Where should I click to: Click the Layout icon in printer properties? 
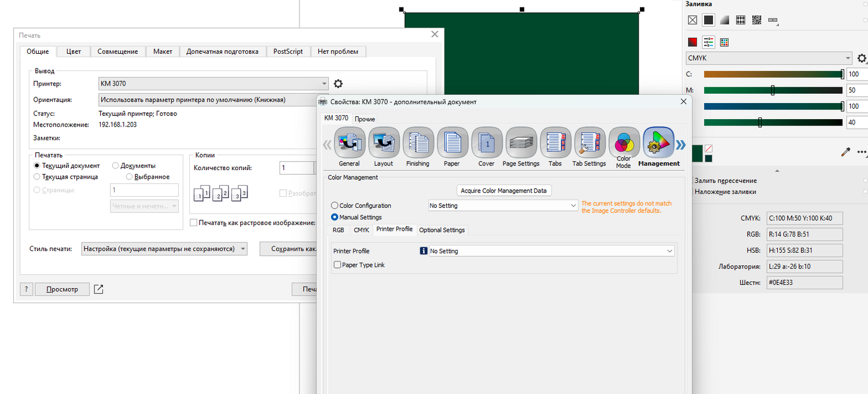click(383, 142)
